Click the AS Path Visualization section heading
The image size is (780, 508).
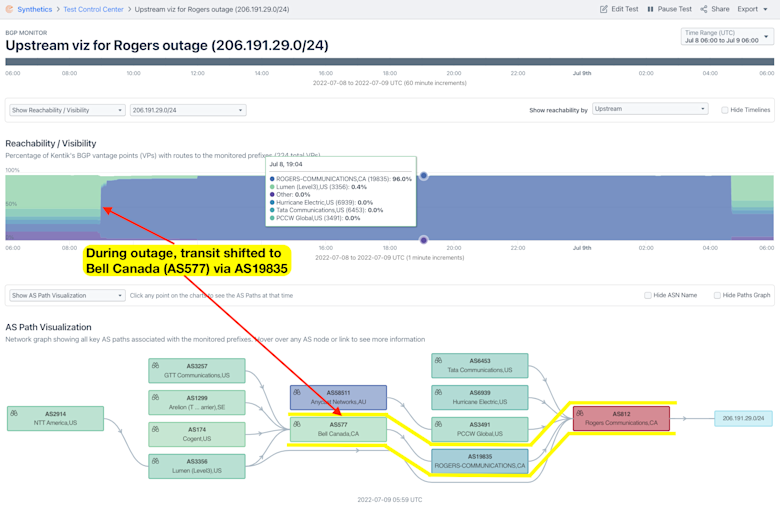pos(48,327)
